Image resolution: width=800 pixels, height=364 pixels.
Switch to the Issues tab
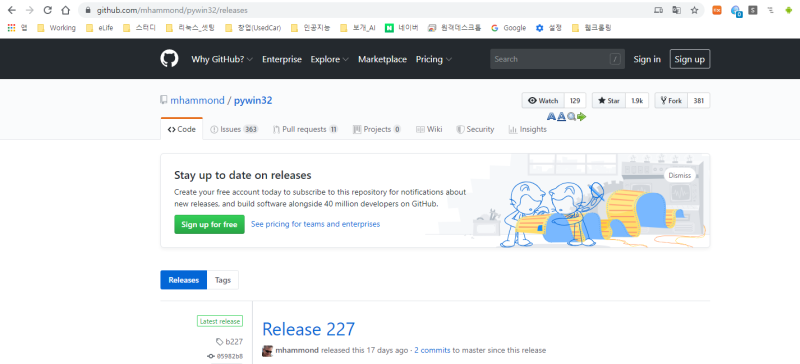click(x=234, y=129)
